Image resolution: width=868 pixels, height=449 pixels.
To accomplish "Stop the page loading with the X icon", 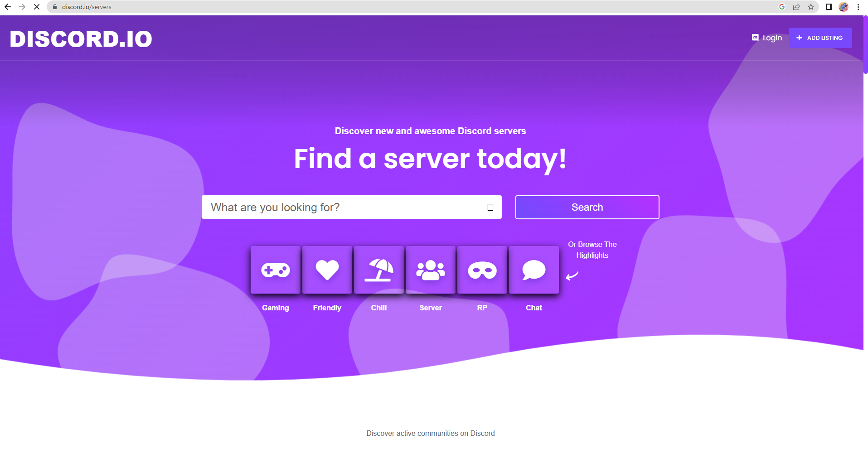I will click(x=37, y=7).
